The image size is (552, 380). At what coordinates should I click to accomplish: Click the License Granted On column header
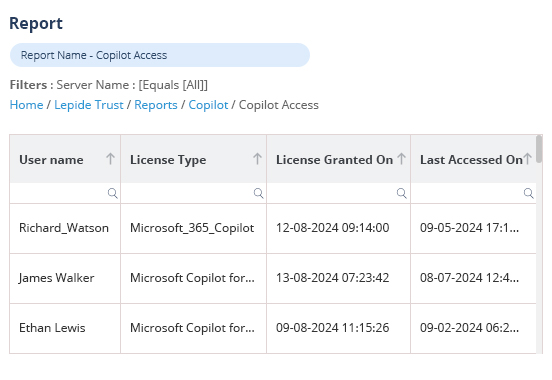pyautogui.click(x=339, y=159)
